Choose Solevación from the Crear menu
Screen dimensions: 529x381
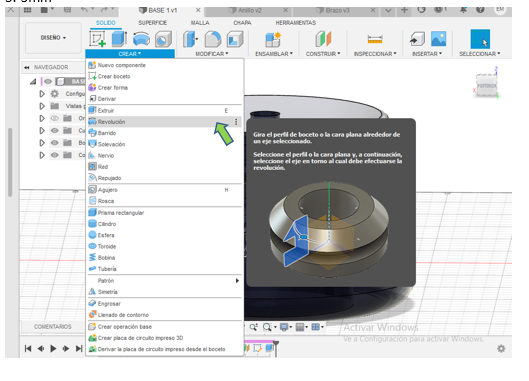pyautogui.click(x=164, y=144)
